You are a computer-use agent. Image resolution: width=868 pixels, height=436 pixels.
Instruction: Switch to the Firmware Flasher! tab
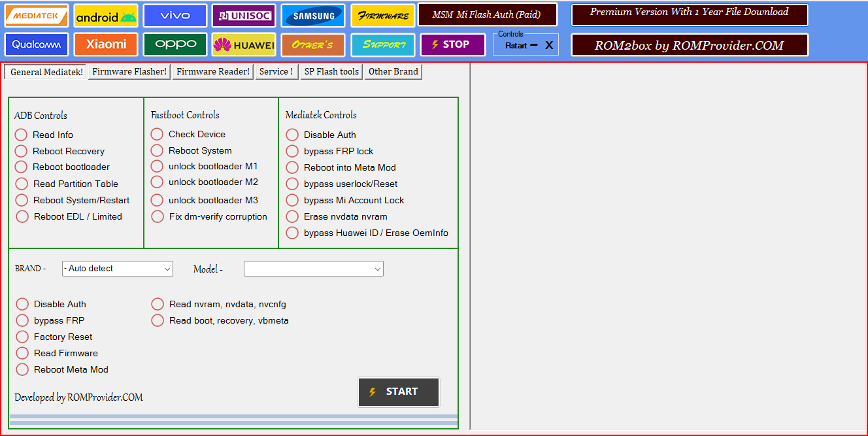(129, 72)
